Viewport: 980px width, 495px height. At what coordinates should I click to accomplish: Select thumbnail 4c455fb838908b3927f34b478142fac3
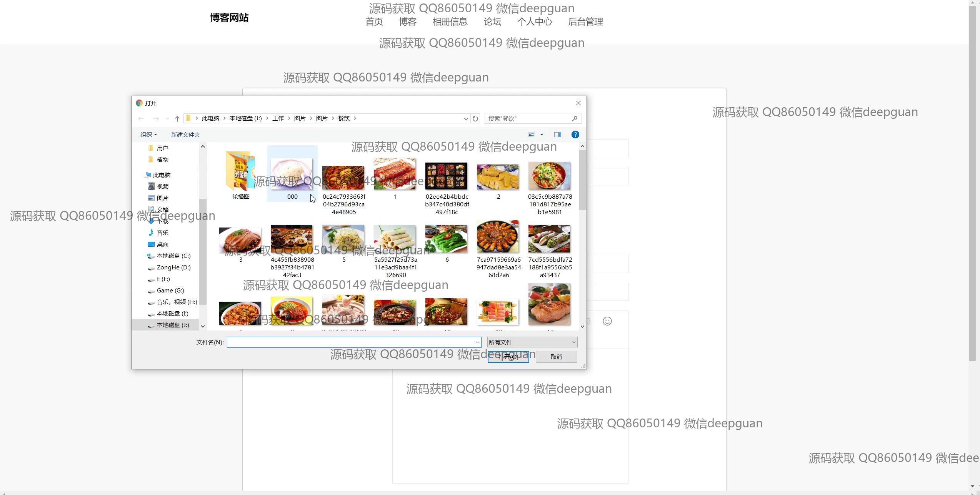pyautogui.click(x=292, y=239)
